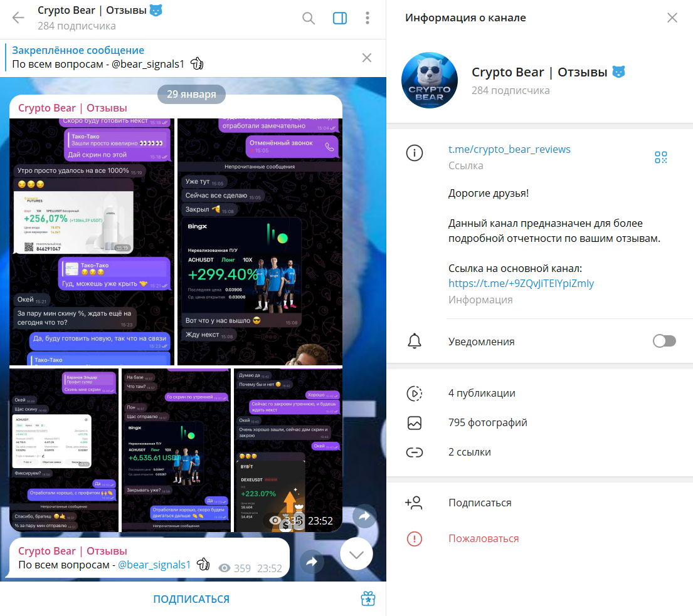Open the main channel link https://t.me/+9ZQvJiTEIYpiZmly
This screenshot has width=693, height=616.
click(521, 283)
